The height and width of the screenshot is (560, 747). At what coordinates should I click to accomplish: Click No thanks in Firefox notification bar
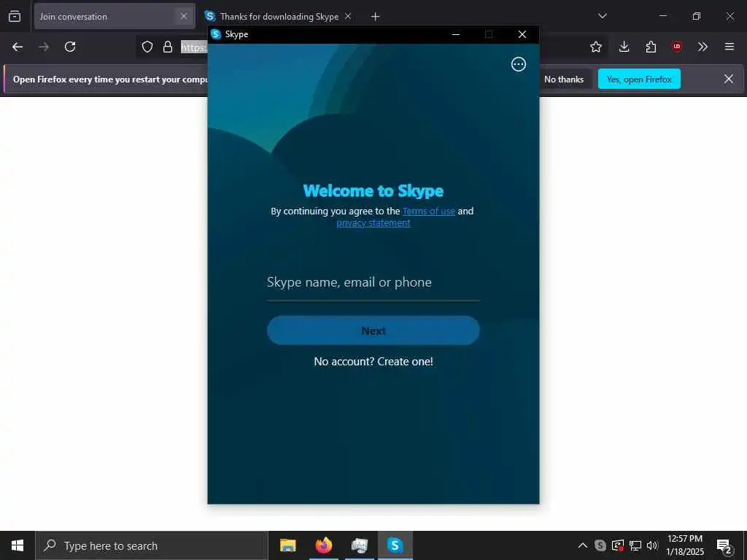(564, 79)
